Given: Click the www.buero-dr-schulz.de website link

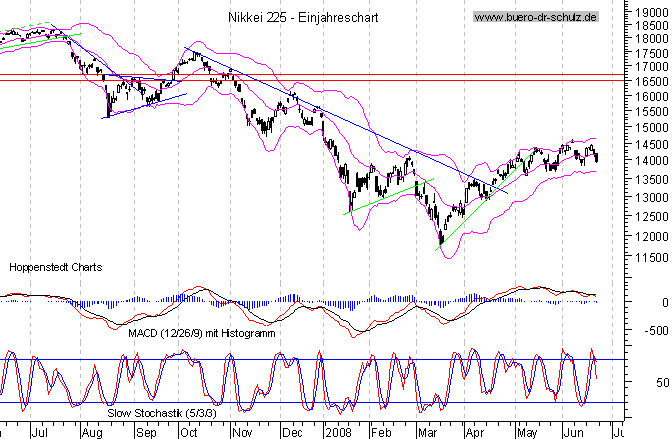Looking at the screenshot, I should 535,17.
